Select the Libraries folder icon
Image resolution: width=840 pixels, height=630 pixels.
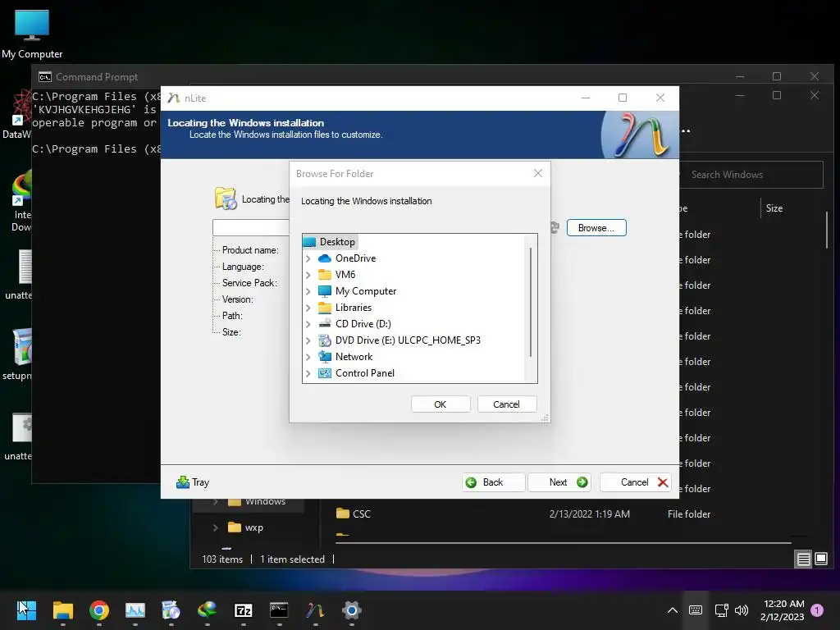click(x=325, y=308)
